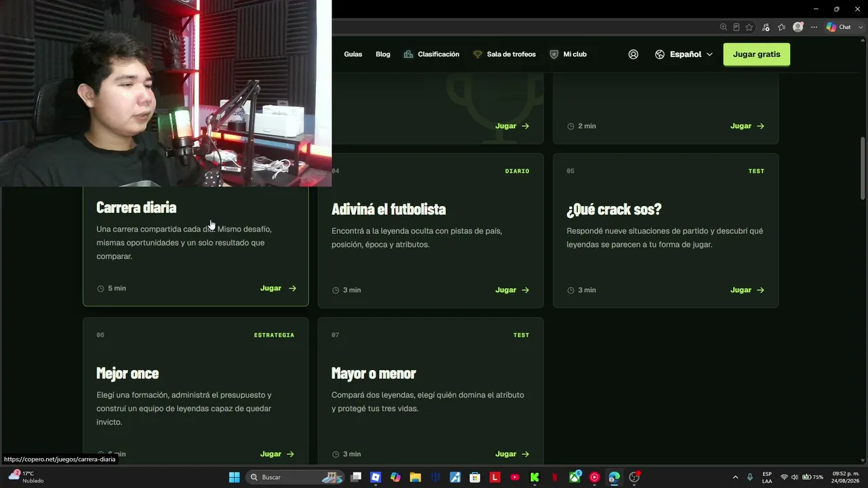Screen dimensions: 868x488
Task: Click the ESP LAA keyboard language indicator
Action: point(767,477)
